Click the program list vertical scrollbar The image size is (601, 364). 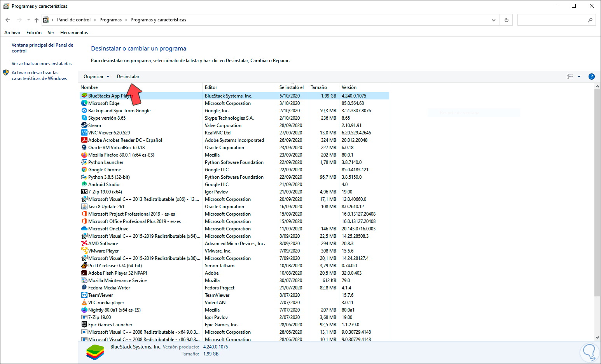click(x=598, y=193)
